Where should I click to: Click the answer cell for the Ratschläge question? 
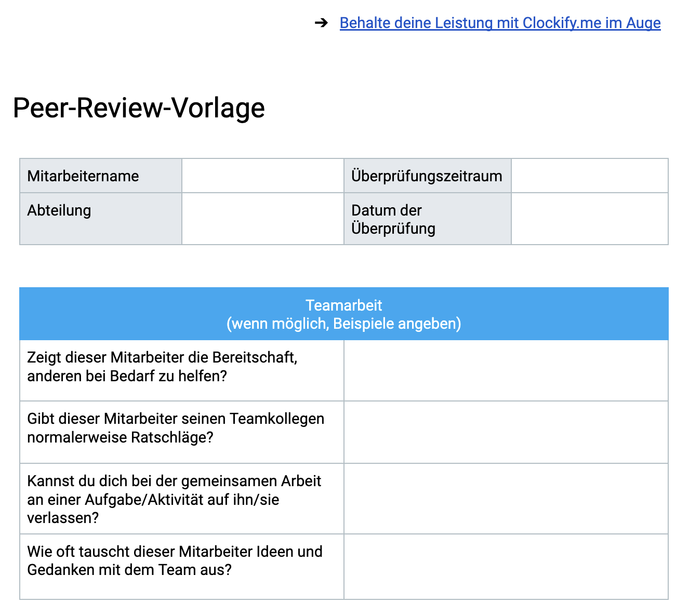(x=506, y=432)
